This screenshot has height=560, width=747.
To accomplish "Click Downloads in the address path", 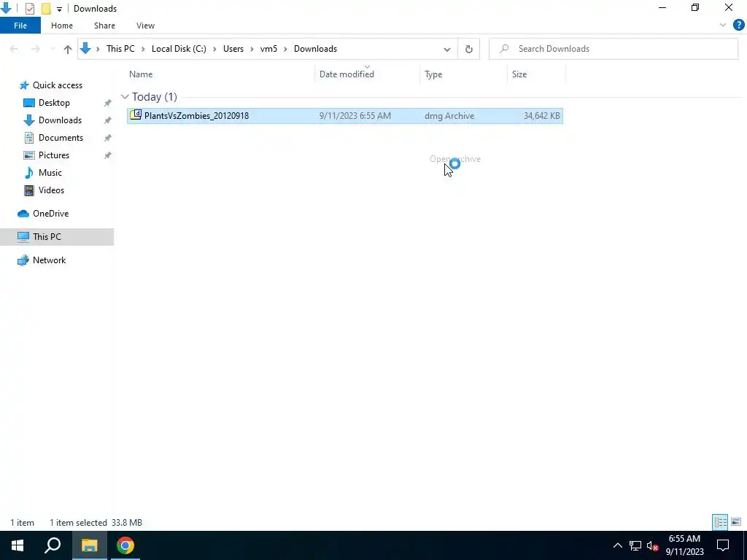I will pos(315,49).
